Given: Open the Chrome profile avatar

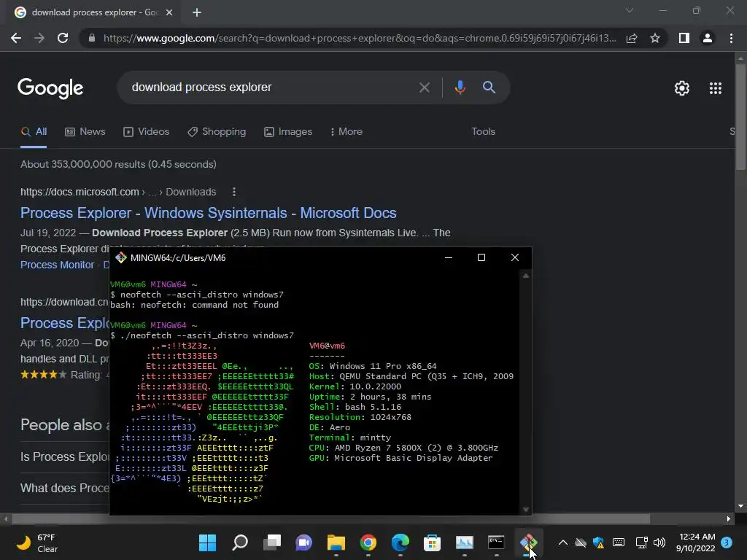Looking at the screenshot, I should pyautogui.click(x=708, y=38).
